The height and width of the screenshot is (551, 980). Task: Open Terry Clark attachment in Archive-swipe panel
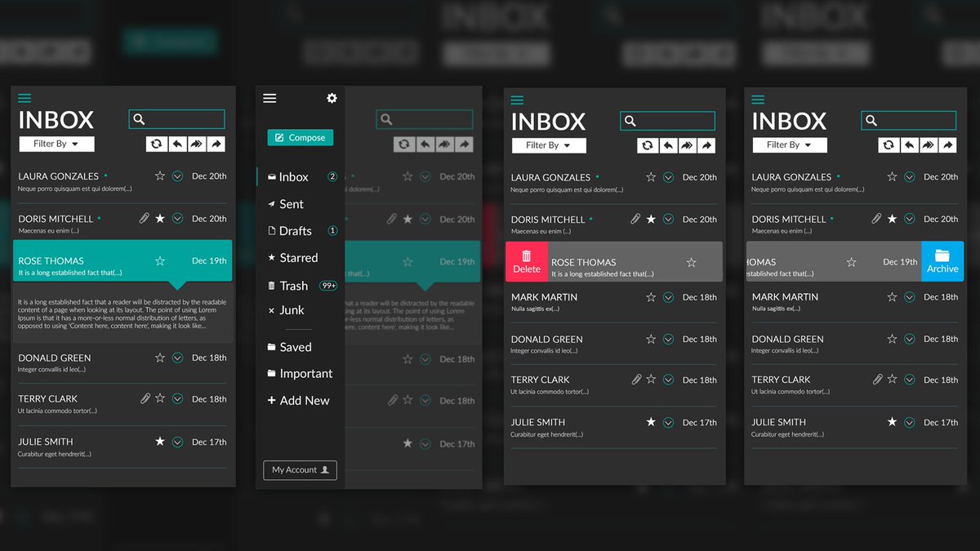tap(877, 380)
